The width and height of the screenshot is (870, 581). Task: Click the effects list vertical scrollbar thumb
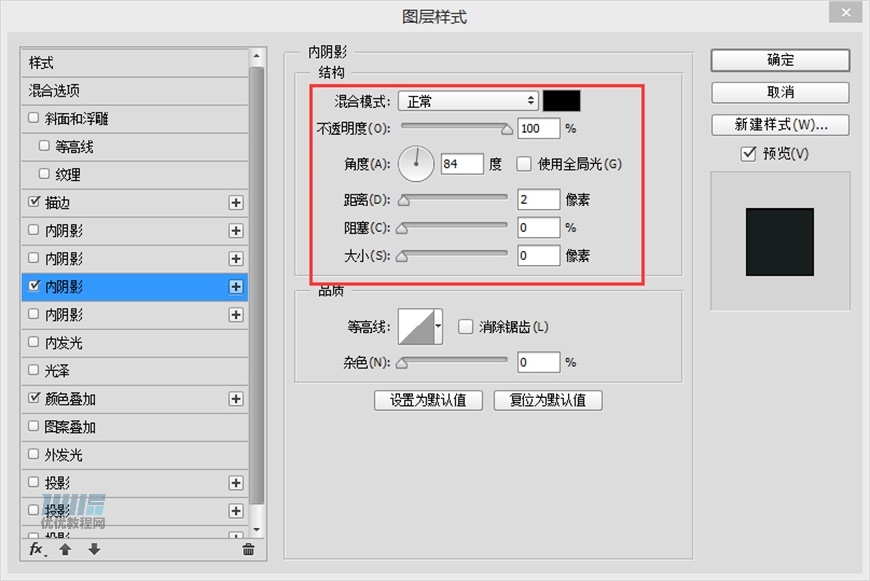point(256,285)
